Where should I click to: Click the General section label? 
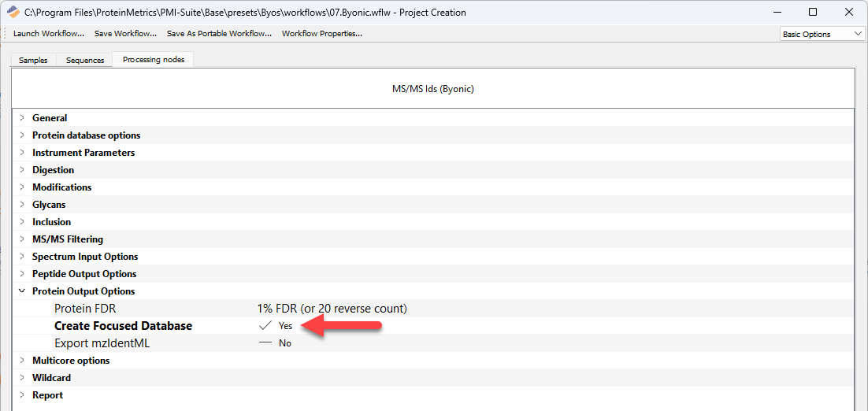click(x=50, y=118)
